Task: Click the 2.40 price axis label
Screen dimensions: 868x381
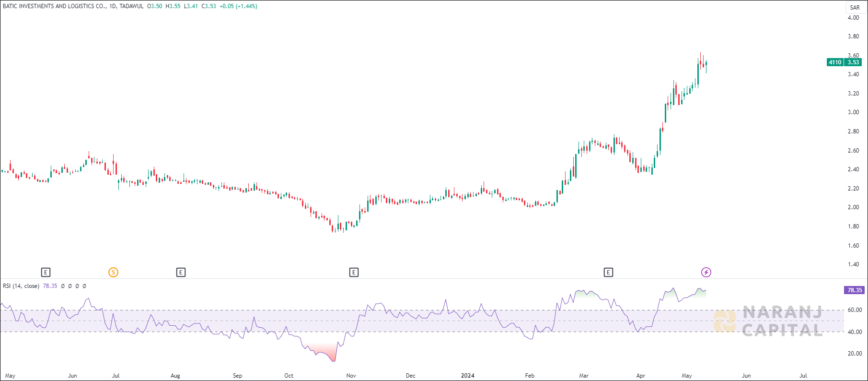Action: (x=853, y=169)
